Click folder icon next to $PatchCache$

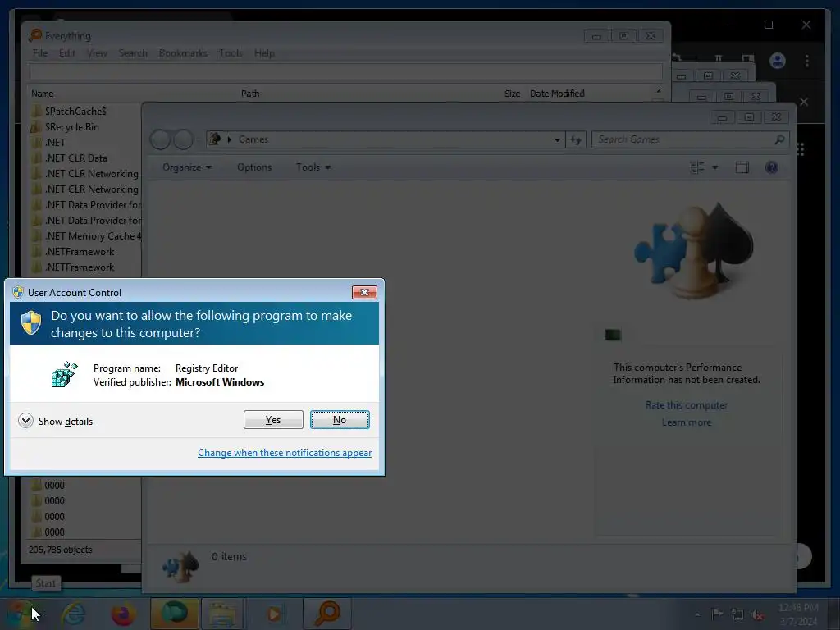(36, 111)
